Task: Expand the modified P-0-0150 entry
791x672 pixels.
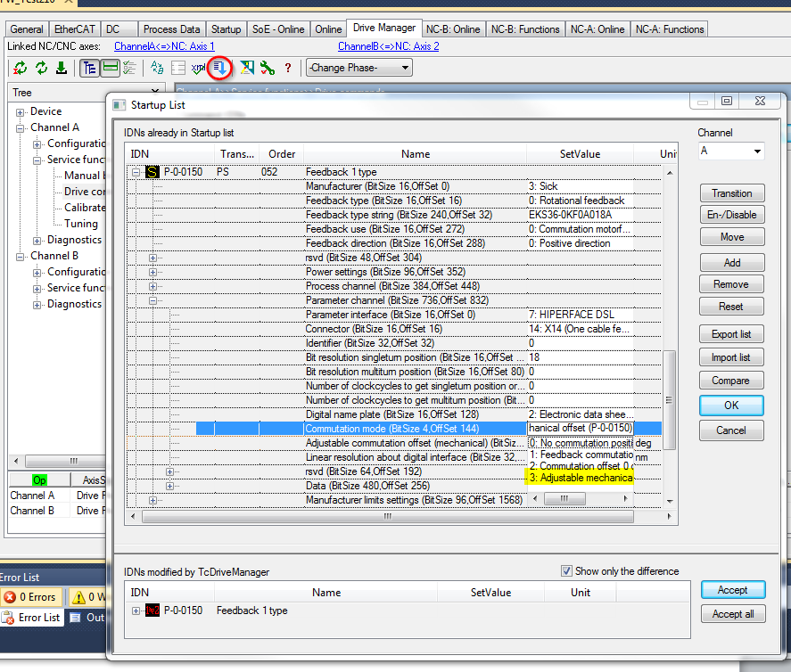Action: [x=136, y=611]
